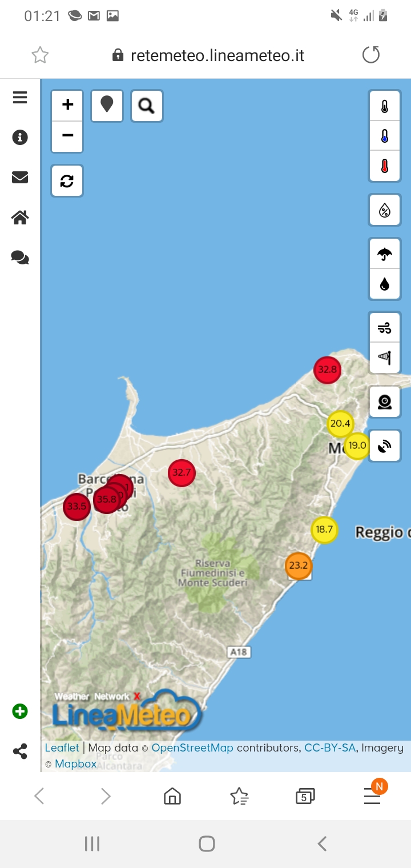Go to home via house icon

click(x=20, y=218)
